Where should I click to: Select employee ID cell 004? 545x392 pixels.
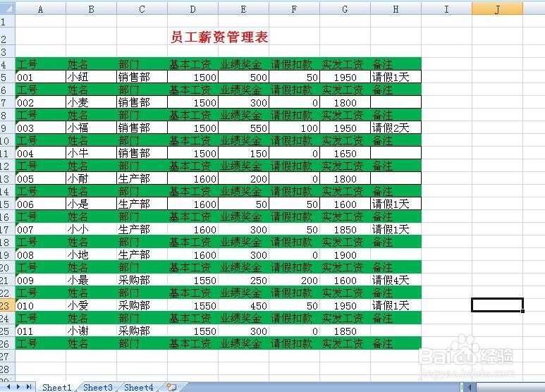(x=41, y=153)
